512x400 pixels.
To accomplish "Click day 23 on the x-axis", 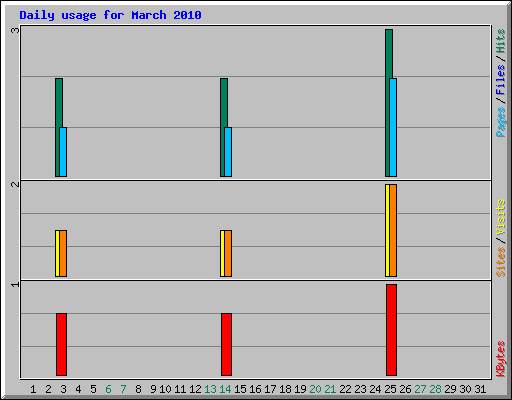I will coord(360,389).
